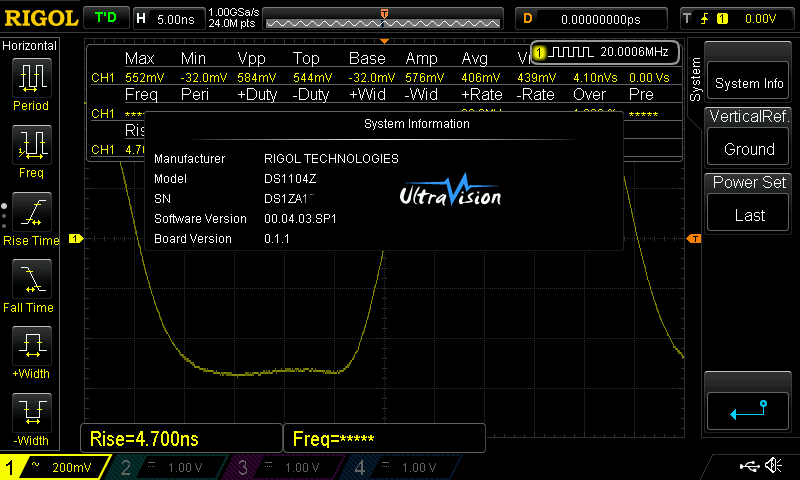Click the RIGOL logo
This screenshot has width=800, height=480.
coord(41,18)
